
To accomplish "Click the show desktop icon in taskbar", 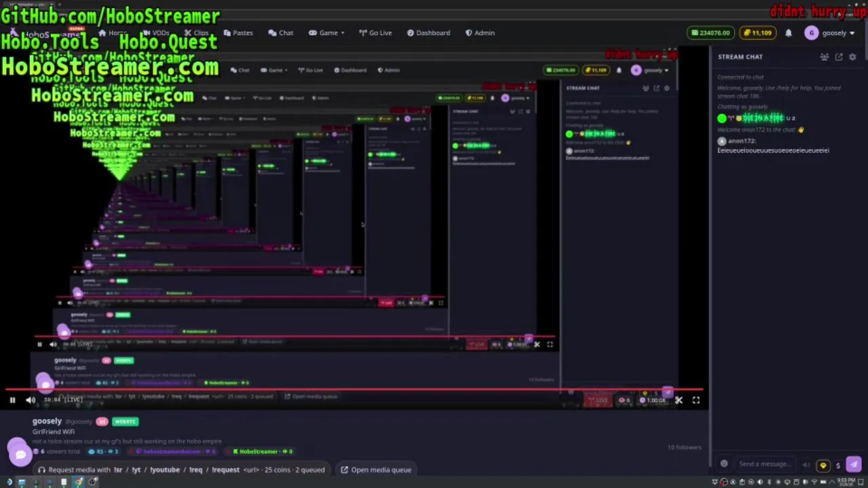I will click(861, 482).
